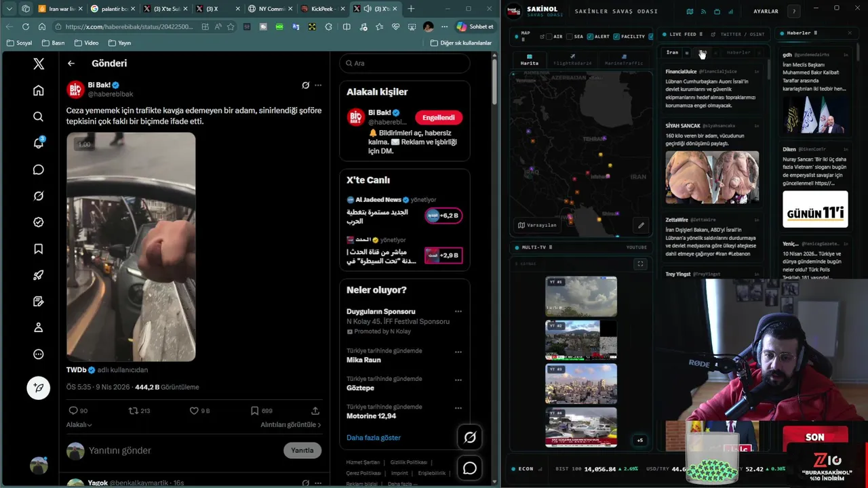Click Alıntıları görüntüle link
This screenshot has width=868, height=488.
pos(291,424)
